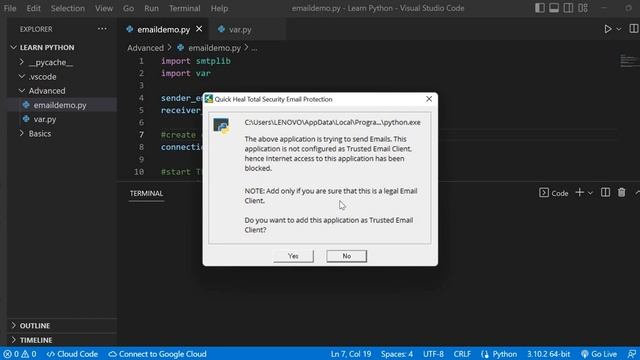
Task: Click the minimap in the editor
Action: (x=629, y=61)
